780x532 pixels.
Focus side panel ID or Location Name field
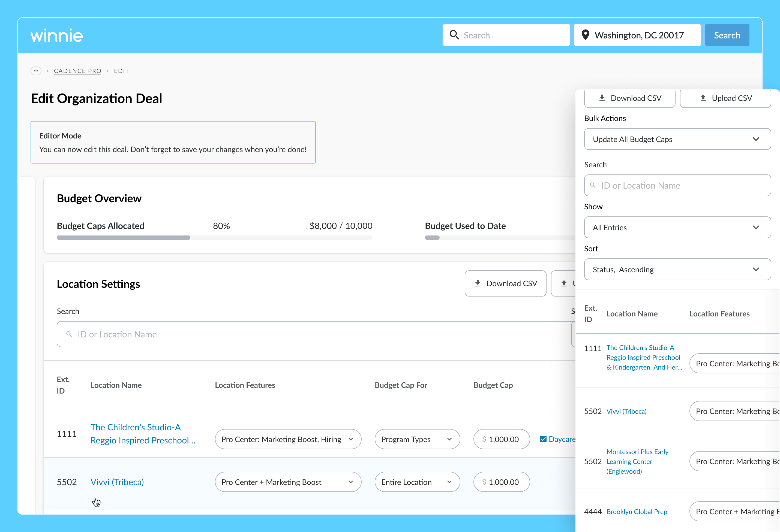[x=677, y=185]
